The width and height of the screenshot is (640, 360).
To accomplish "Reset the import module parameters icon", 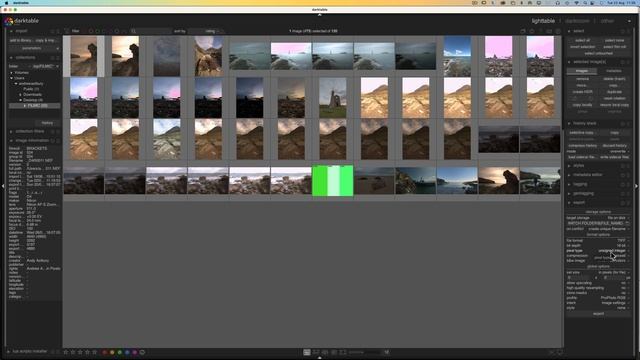I will click(52, 31).
